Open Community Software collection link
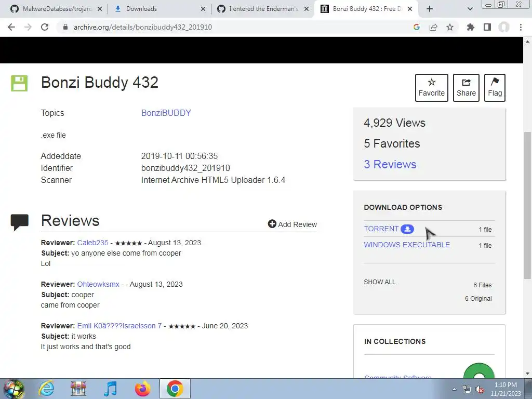The image size is (532, 399). pos(397,377)
